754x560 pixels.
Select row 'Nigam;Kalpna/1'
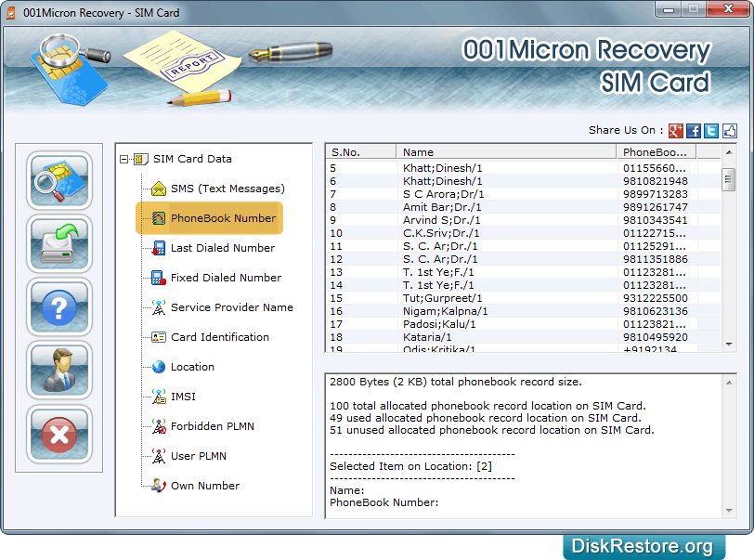(523, 311)
